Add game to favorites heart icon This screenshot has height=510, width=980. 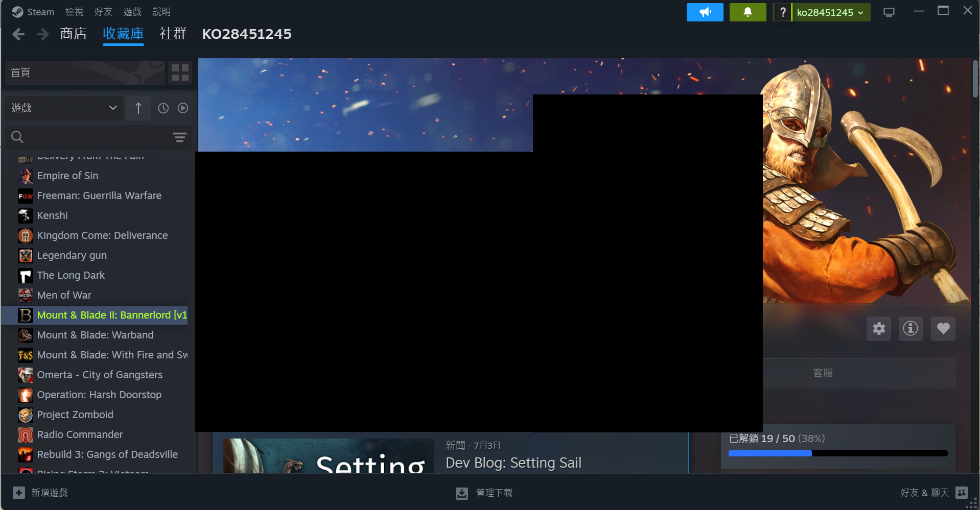point(943,328)
